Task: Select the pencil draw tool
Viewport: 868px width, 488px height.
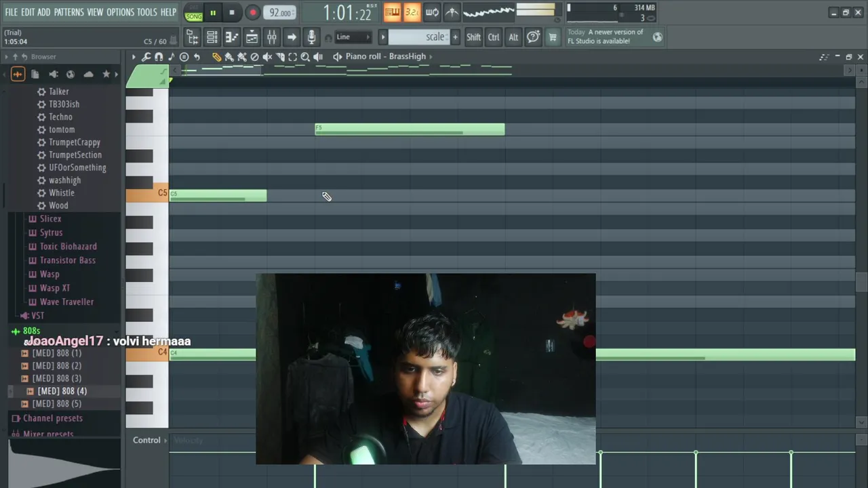Action: (x=216, y=57)
